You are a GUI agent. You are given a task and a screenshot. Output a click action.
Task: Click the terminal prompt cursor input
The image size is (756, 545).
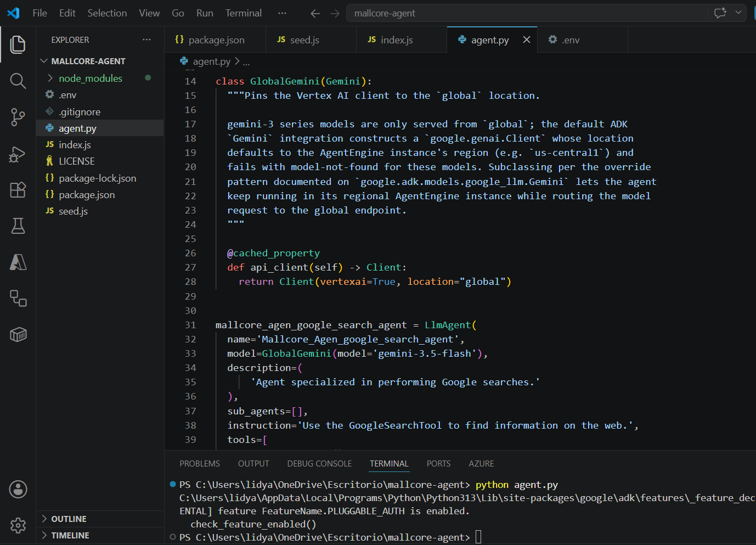(x=478, y=537)
